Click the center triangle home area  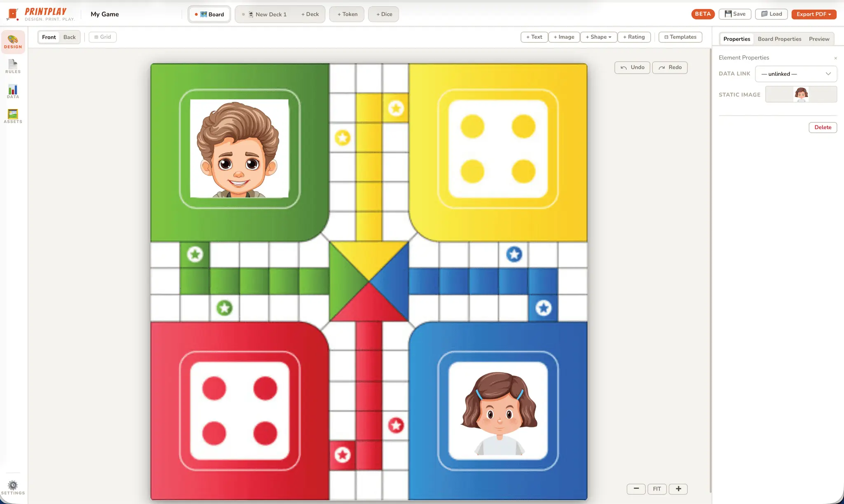[x=369, y=281]
